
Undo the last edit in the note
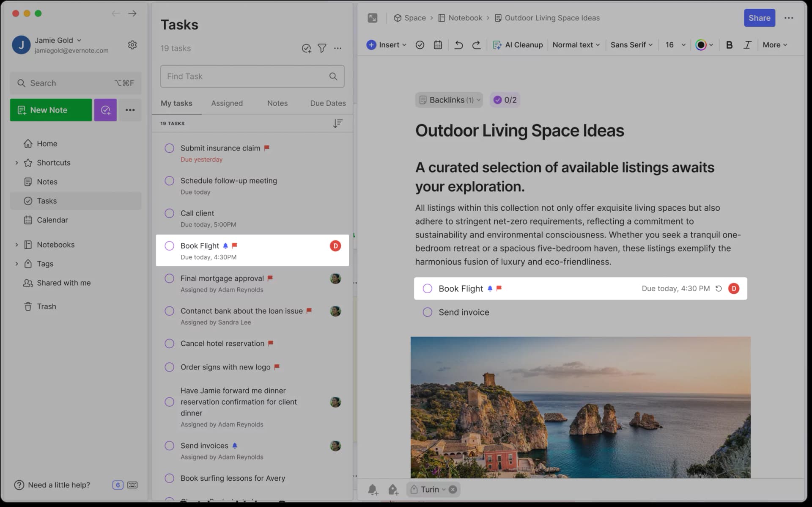[458, 44]
